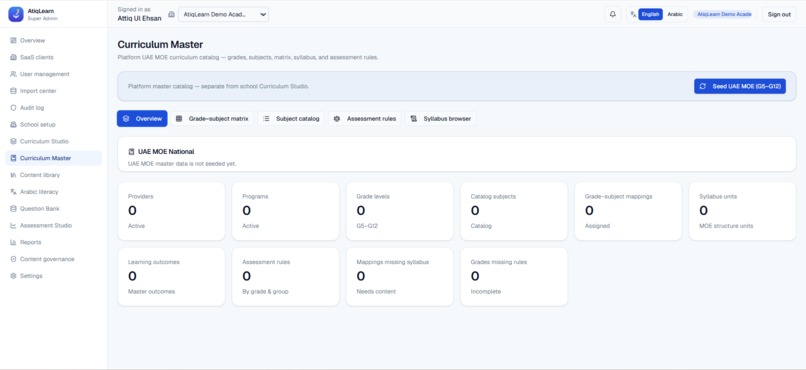Open User management page
The height and width of the screenshot is (370, 806).
click(53, 74)
